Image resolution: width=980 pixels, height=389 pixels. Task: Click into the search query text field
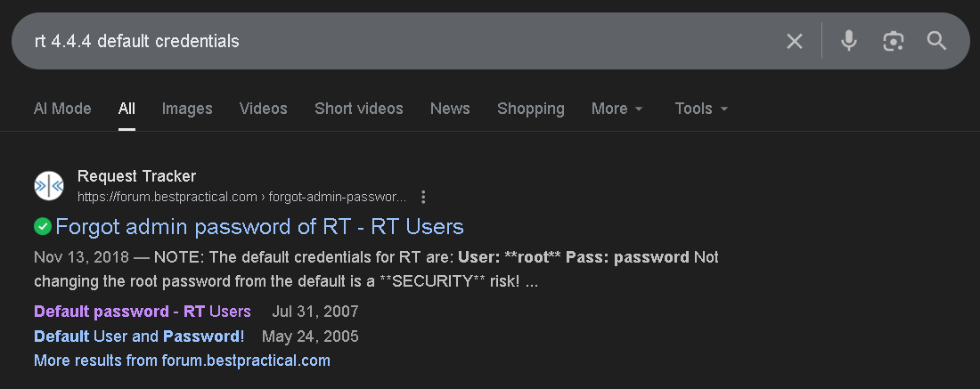pyautogui.click(x=401, y=41)
